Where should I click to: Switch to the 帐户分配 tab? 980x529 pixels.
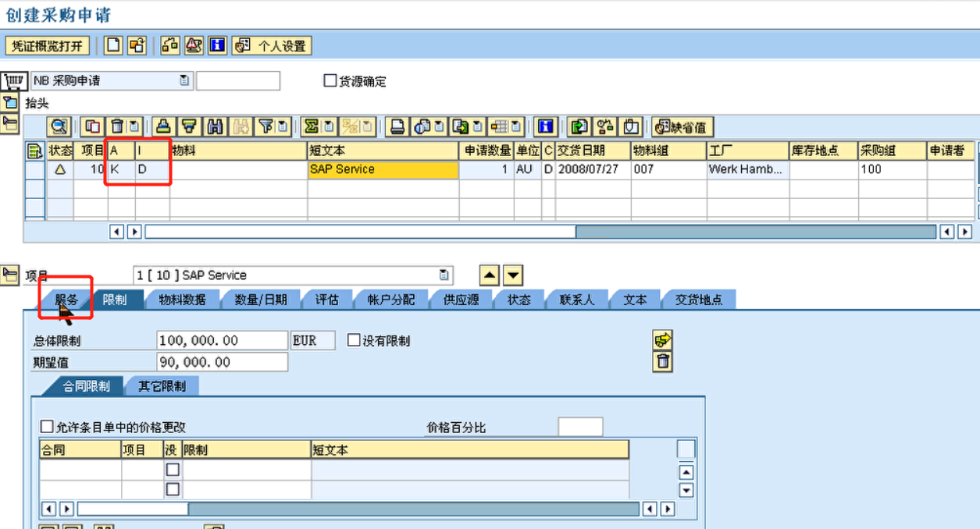pos(390,300)
